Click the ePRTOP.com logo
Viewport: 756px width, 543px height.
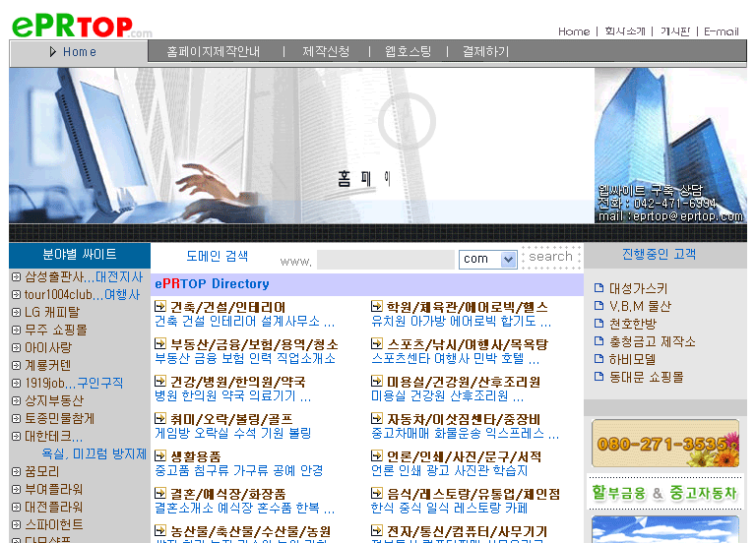click(81, 26)
